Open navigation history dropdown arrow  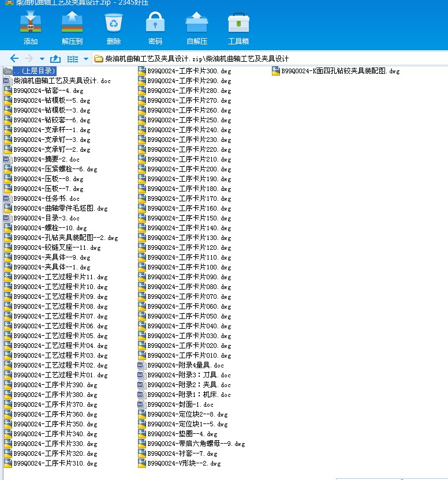click(42, 59)
